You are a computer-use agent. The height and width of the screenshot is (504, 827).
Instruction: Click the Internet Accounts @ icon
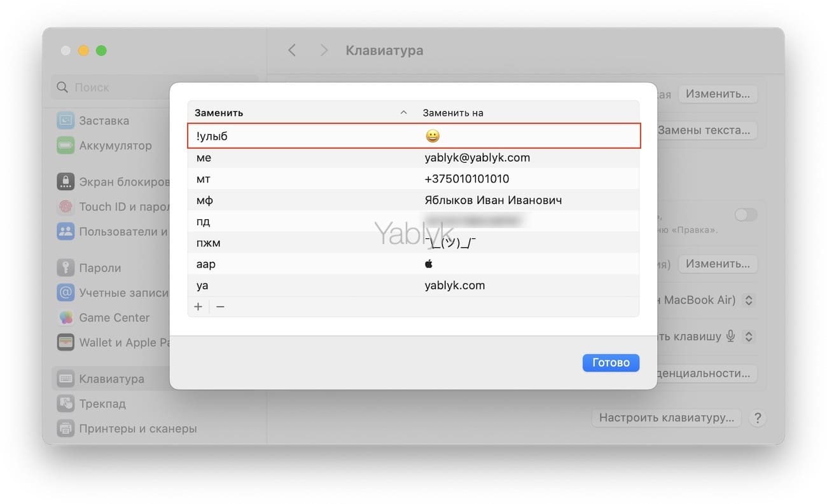pos(66,292)
